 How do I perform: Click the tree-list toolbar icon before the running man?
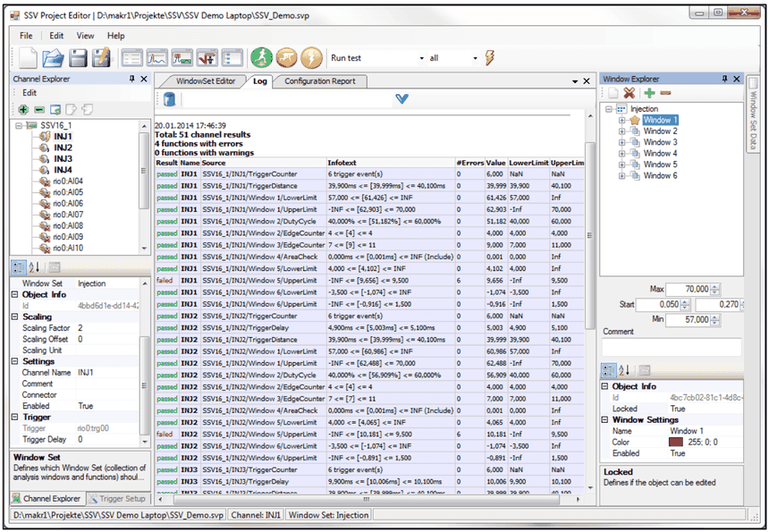click(232, 58)
